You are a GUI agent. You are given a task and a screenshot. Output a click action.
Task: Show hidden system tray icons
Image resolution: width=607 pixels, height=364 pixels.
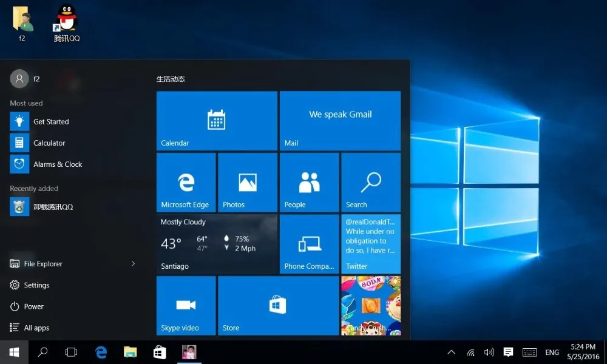point(452,352)
